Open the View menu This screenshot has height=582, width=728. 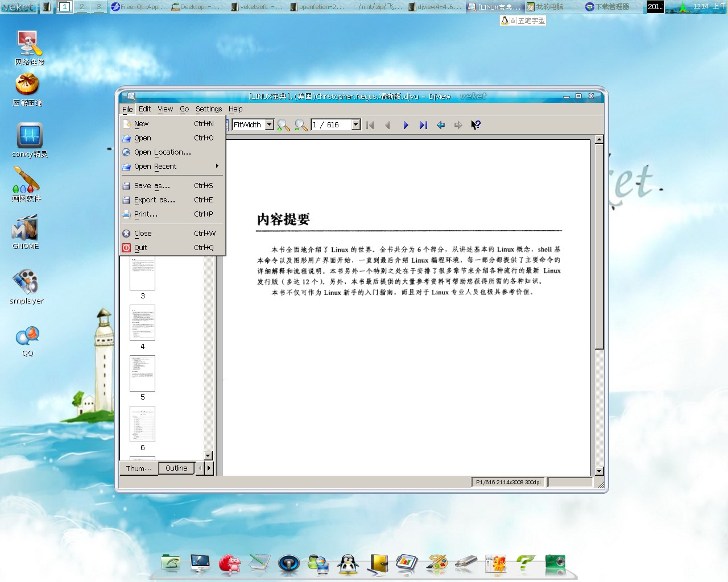tap(166, 109)
